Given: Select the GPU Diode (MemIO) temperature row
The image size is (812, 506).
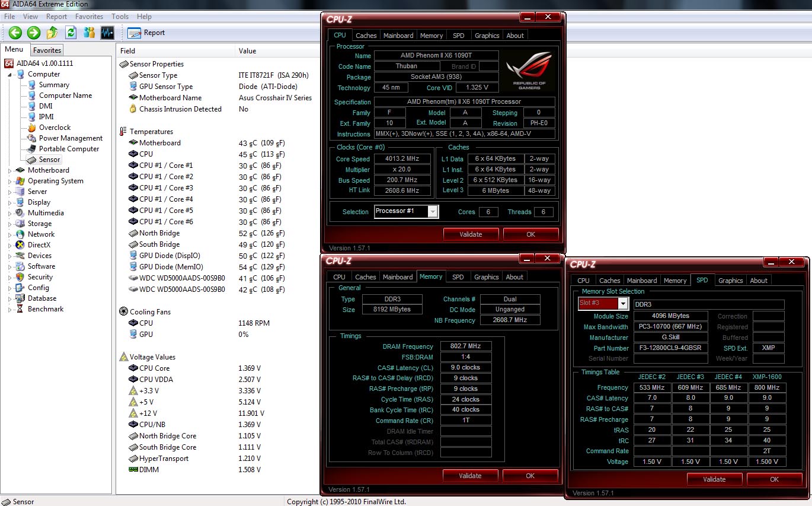Looking at the screenshot, I should [x=218, y=267].
